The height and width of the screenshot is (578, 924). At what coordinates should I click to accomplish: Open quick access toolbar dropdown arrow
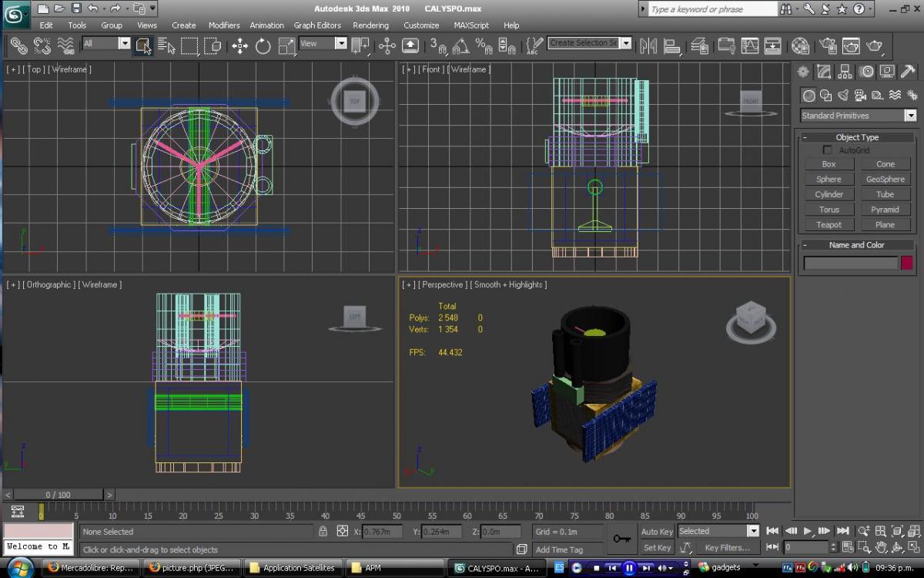(152, 8)
